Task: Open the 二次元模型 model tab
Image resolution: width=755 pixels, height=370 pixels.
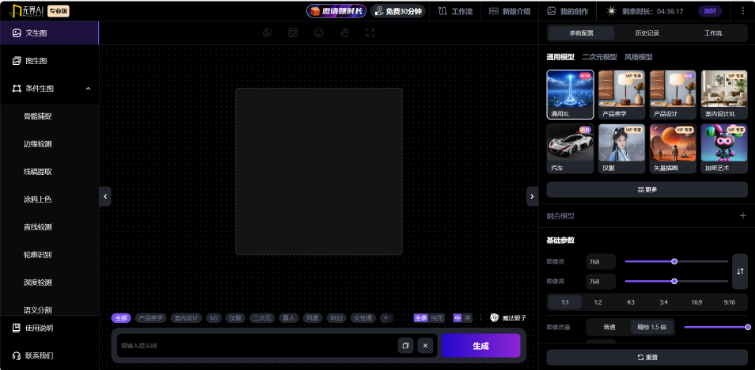Action: [x=599, y=57]
